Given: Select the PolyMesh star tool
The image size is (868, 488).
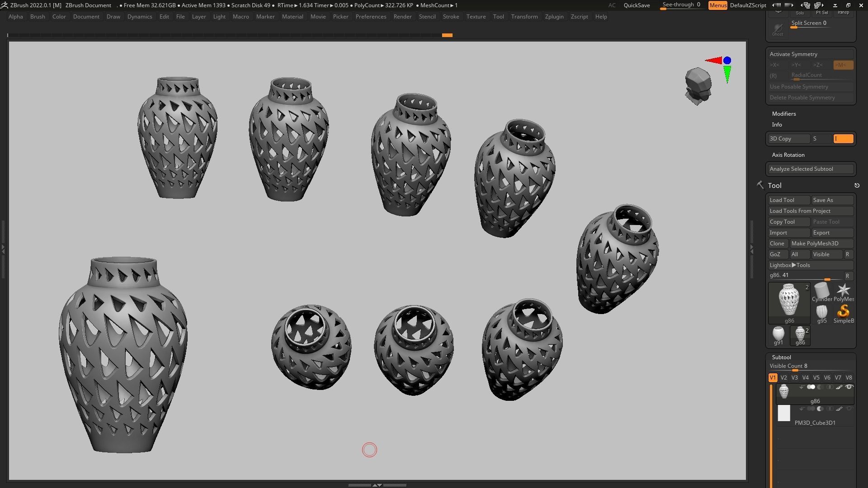Looking at the screenshot, I should (843, 291).
